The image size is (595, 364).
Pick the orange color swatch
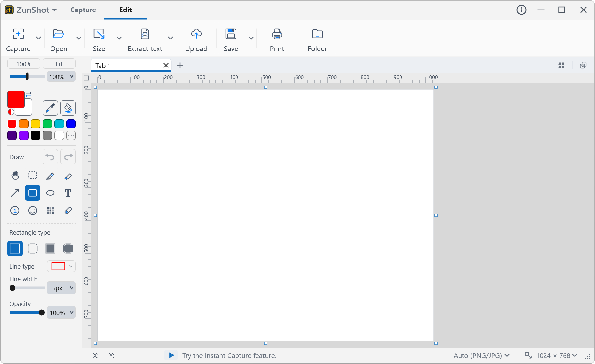point(24,124)
